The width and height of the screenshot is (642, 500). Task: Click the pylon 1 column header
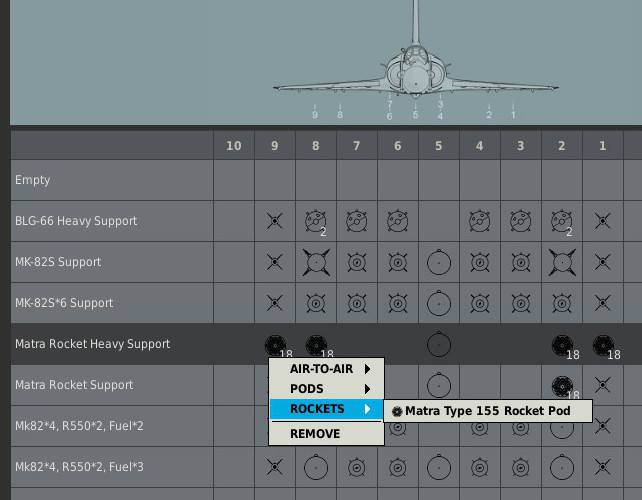coord(603,146)
